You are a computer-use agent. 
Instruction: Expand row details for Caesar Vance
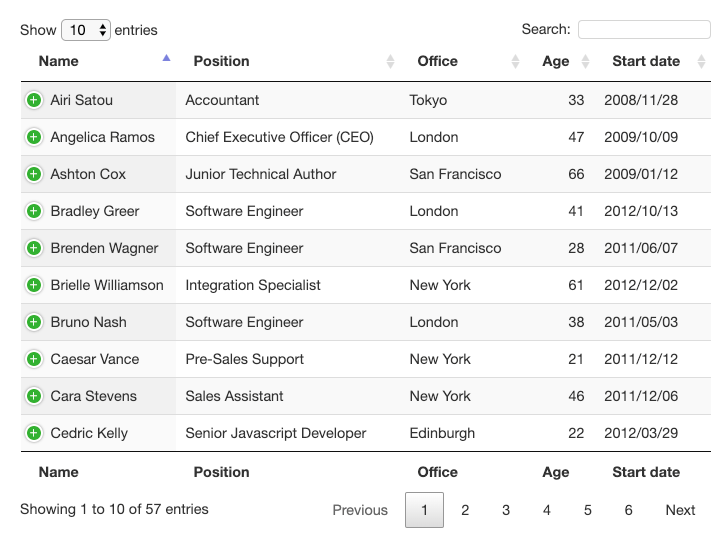coord(33,359)
